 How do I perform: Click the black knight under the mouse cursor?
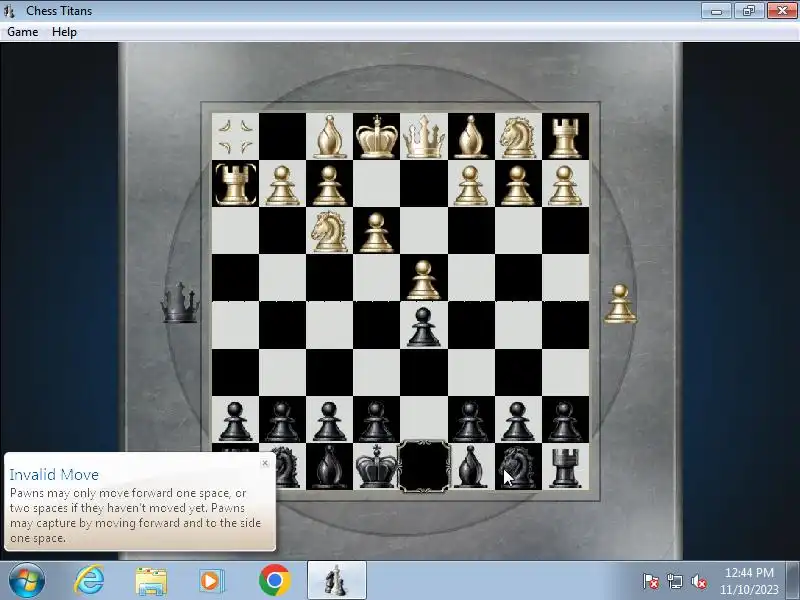518,467
